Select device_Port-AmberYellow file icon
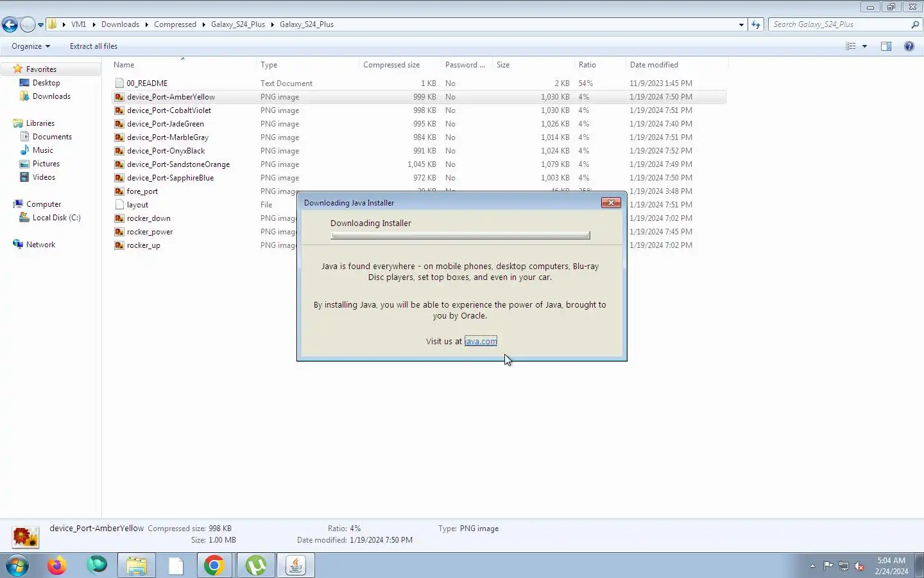The height and width of the screenshot is (578, 924). click(x=119, y=97)
